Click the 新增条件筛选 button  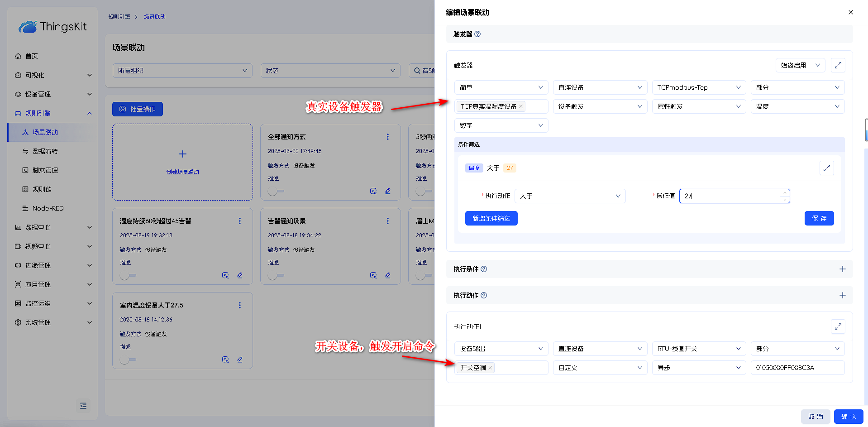(491, 218)
